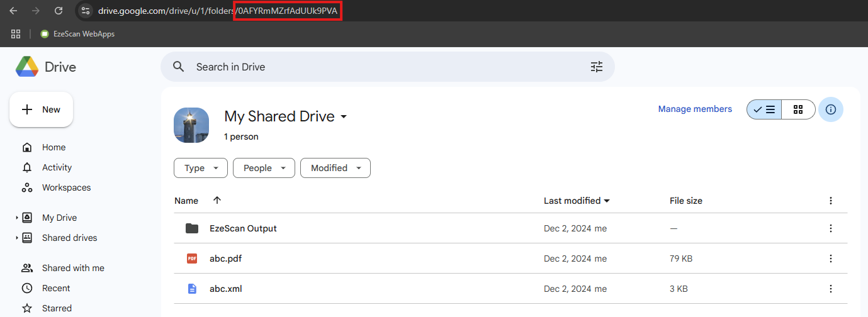This screenshot has width=868, height=317.
Task: Switch to grid layout view
Action: 798,109
